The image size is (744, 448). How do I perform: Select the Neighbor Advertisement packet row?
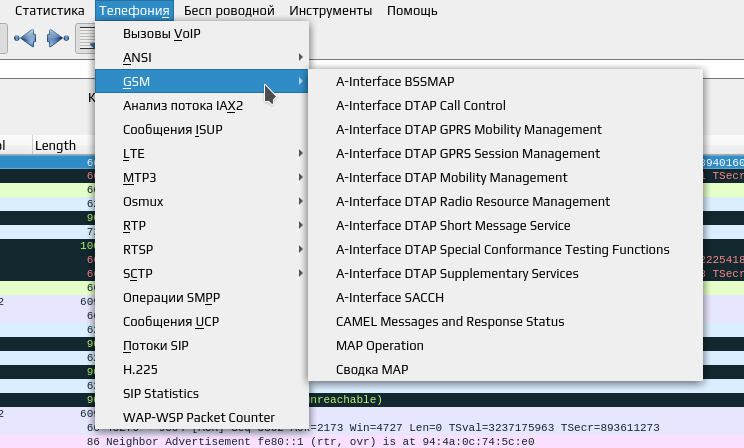click(x=372, y=442)
